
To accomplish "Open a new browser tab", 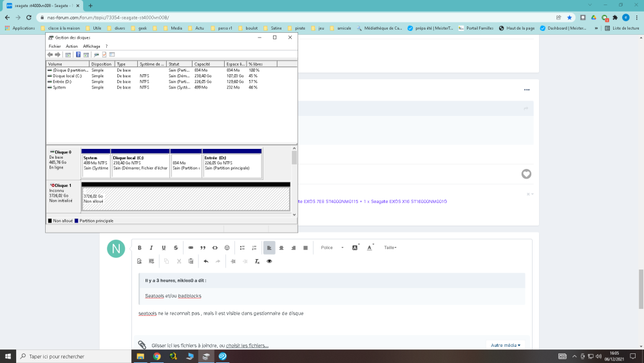I will pyautogui.click(x=90, y=6).
